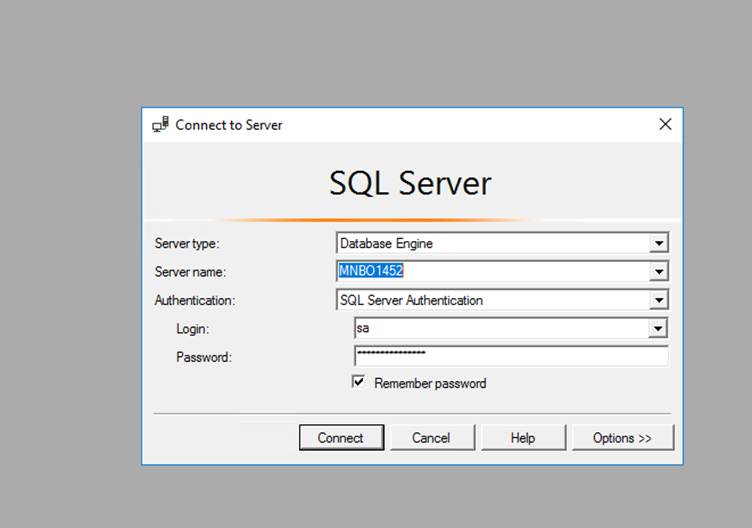Screen dimensions: 752x528
Task: Open the Server type dropdown arrow
Action: [x=659, y=243]
